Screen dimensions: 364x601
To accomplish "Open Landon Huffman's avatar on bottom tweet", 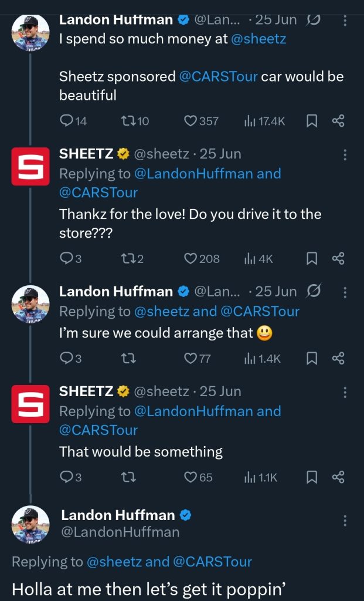I will pyautogui.click(x=30, y=524).
